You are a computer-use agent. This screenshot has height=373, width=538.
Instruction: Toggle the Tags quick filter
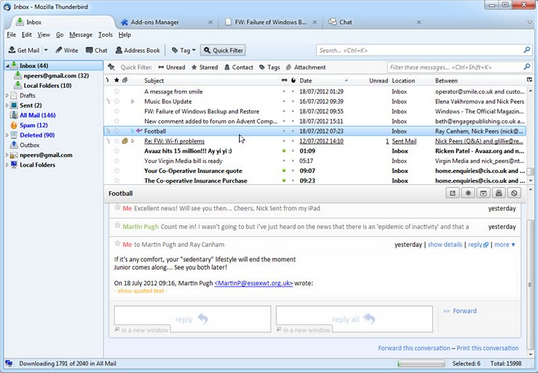pos(270,67)
